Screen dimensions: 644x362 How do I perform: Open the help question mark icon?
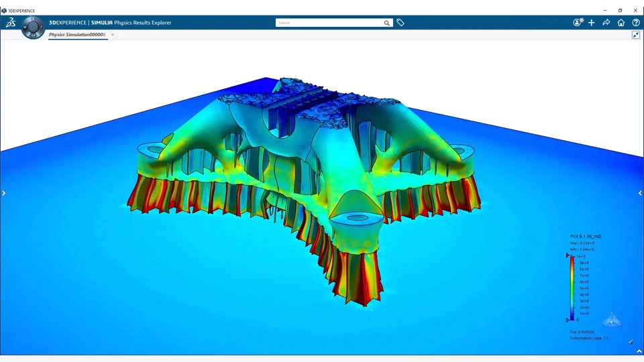pyautogui.click(x=636, y=23)
